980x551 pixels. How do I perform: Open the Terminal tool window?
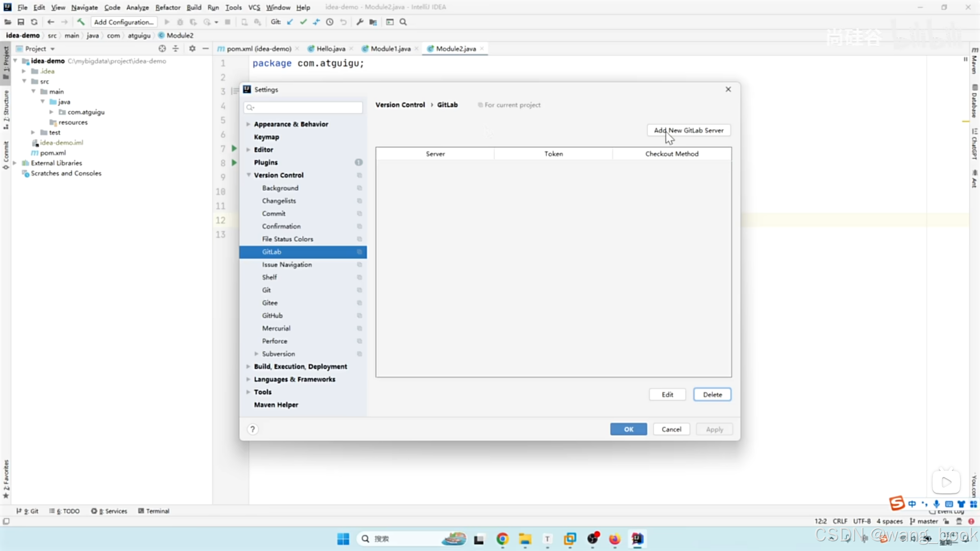[154, 511]
